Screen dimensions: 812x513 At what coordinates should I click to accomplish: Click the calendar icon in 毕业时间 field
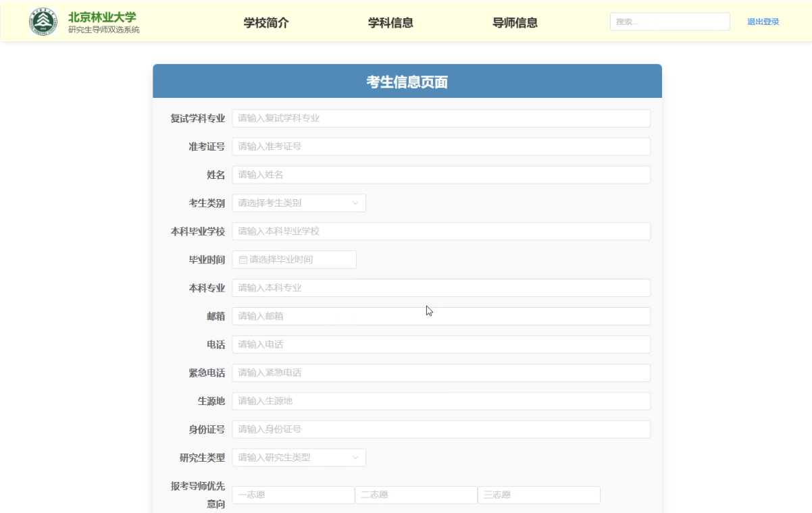pos(243,260)
